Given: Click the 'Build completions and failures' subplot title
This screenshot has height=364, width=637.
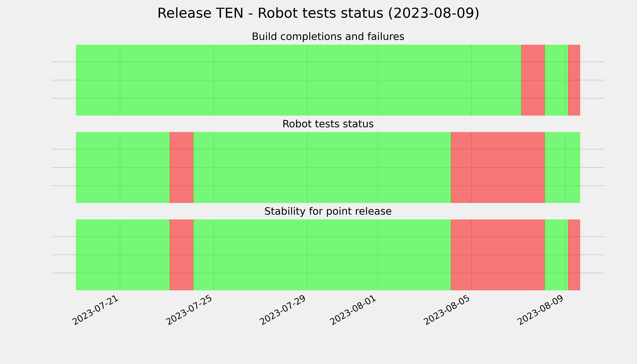Looking at the screenshot, I should [328, 37].
